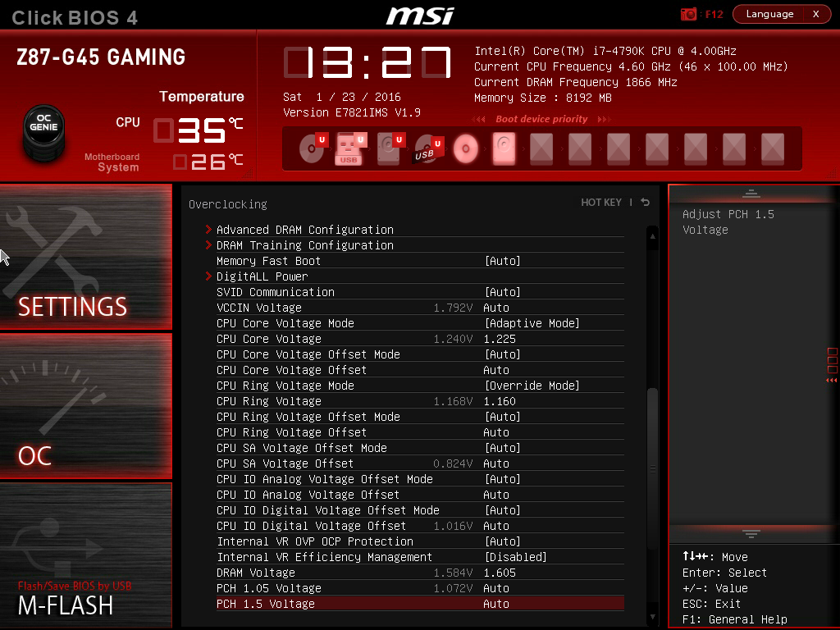Change CPU IO Analog Voltage Offset Mode
The image size is (840, 630).
pos(503,479)
